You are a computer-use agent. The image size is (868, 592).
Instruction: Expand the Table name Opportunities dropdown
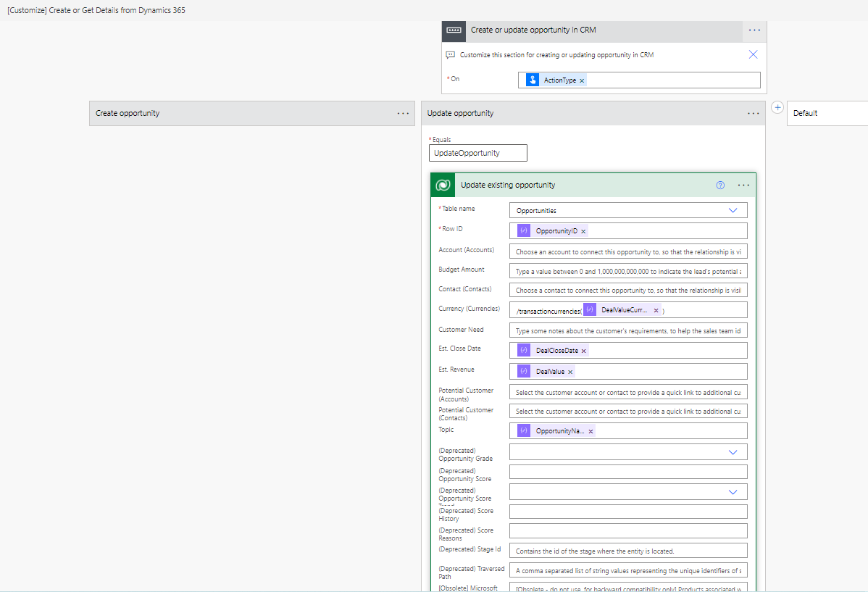733,210
